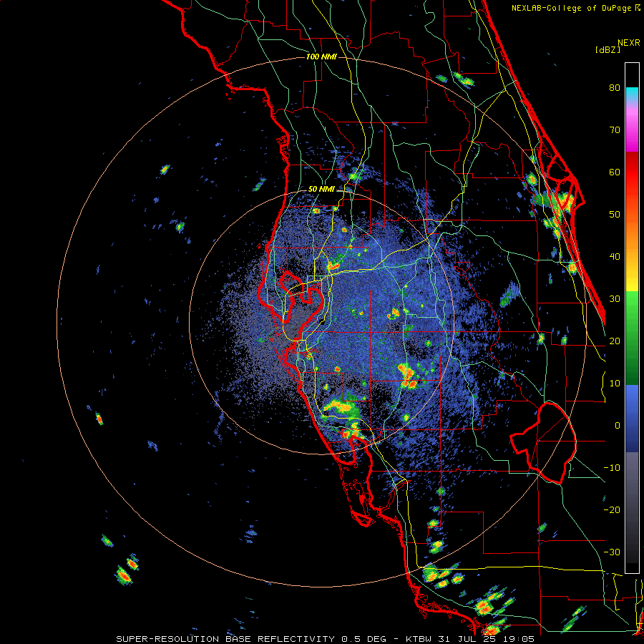Image resolution: width=644 pixels, height=644 pixels.
Task: Click the SUPER-RESOLUTION BASE REFLECTIVITY caption text
Action: coord(225,639)
